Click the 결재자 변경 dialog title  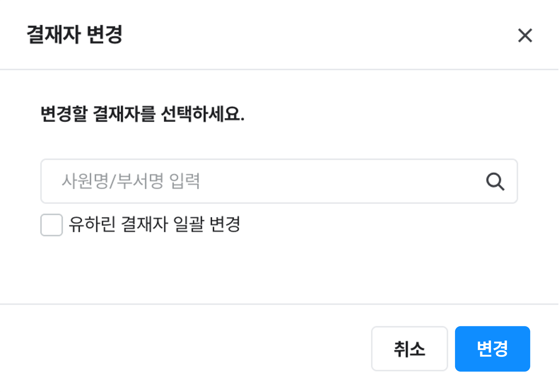point(75,35)
